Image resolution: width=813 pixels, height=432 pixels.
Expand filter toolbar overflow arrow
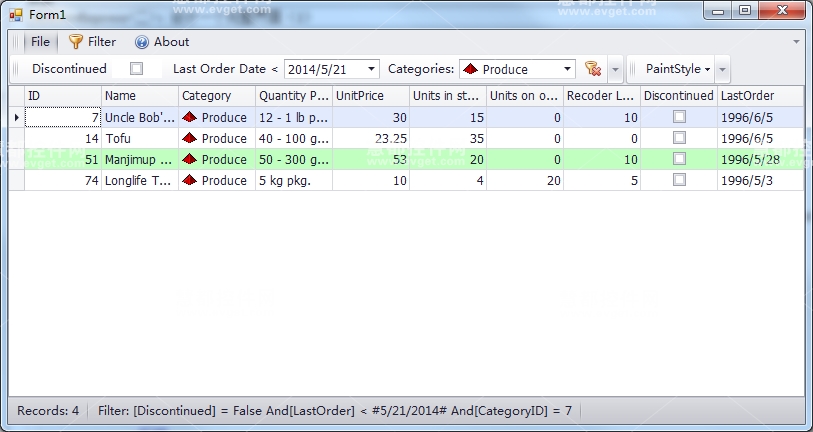(x=615, y=69)
